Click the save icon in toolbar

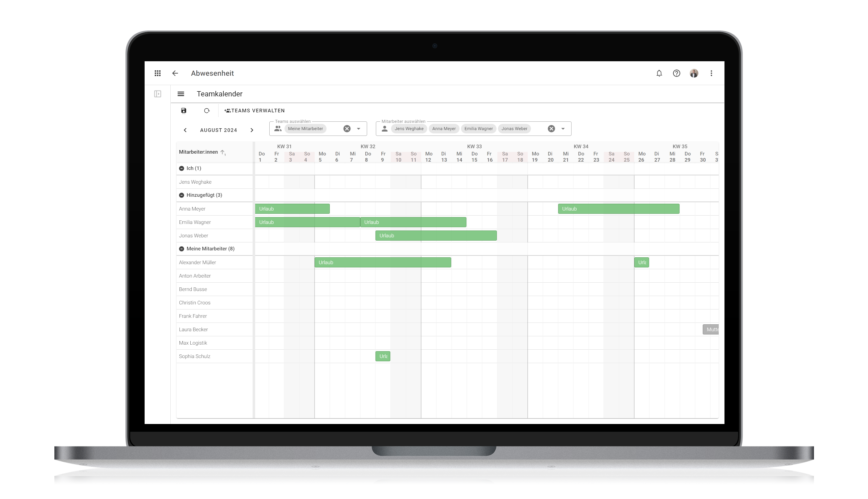click(184, 110)
